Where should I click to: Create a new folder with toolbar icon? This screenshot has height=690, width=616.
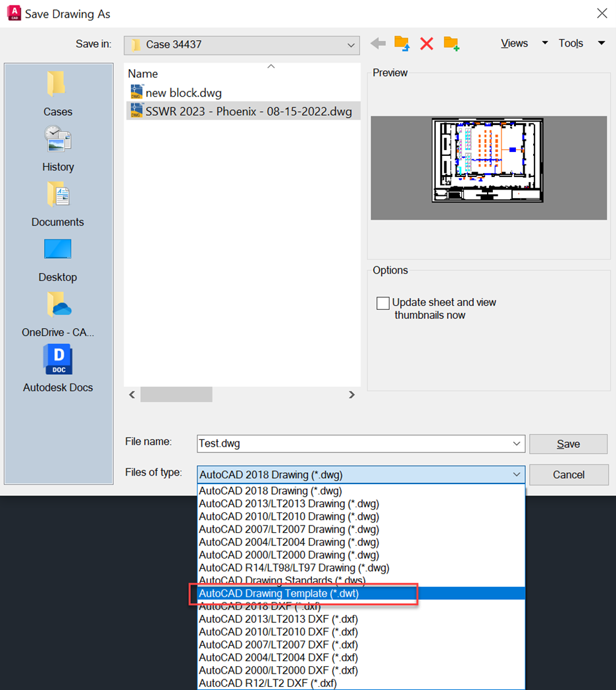click(x=451, y=43)
